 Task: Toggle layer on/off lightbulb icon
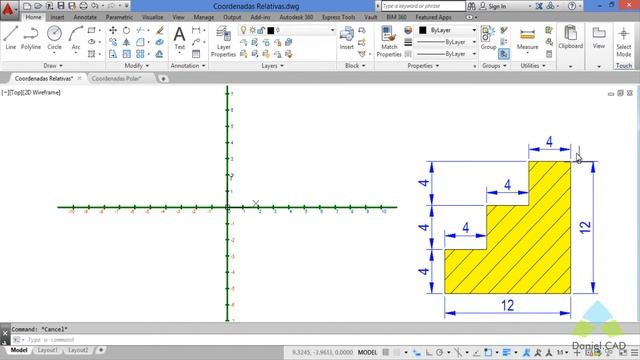click(244, 30)
